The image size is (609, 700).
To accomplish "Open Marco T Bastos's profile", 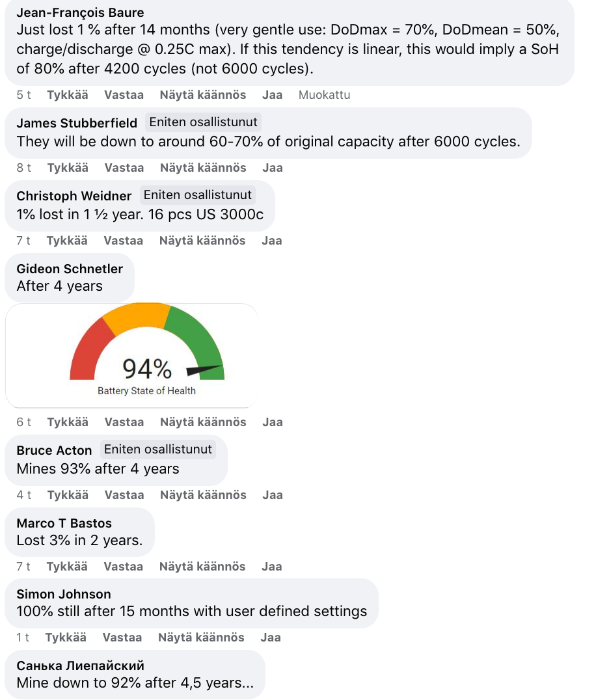I will [x=64, y=523].
